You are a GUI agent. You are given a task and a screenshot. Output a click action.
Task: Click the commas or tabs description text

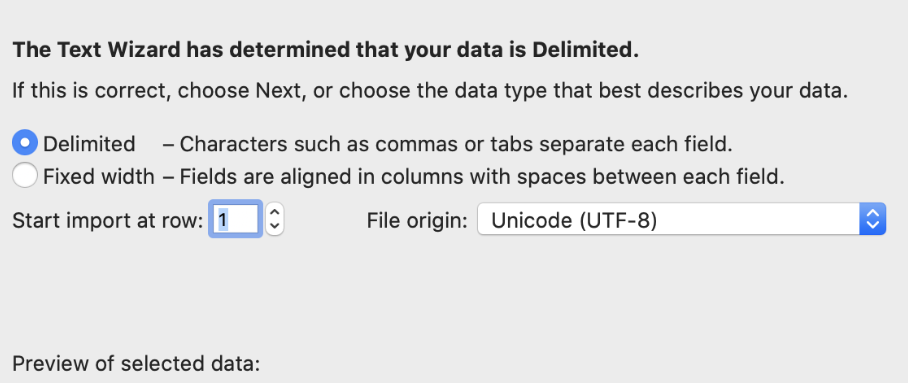[x=448, y=144]
